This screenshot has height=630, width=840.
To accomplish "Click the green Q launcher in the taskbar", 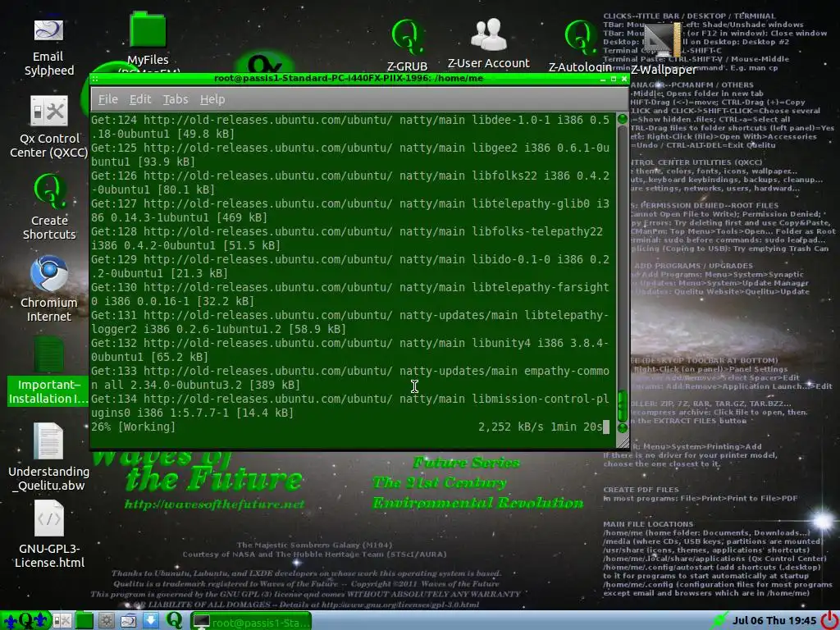I will coord(174,620).
